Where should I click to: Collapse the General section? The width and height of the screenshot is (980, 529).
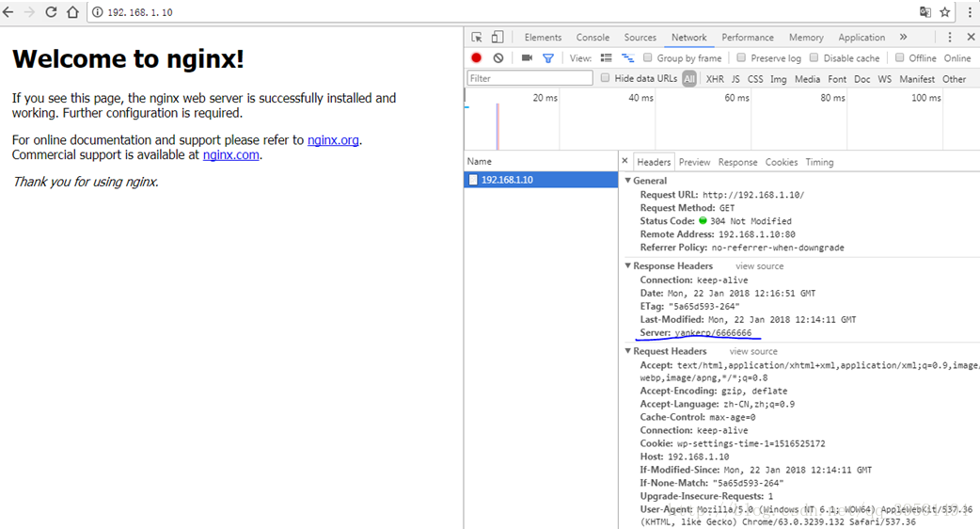[x=628, y=181]
